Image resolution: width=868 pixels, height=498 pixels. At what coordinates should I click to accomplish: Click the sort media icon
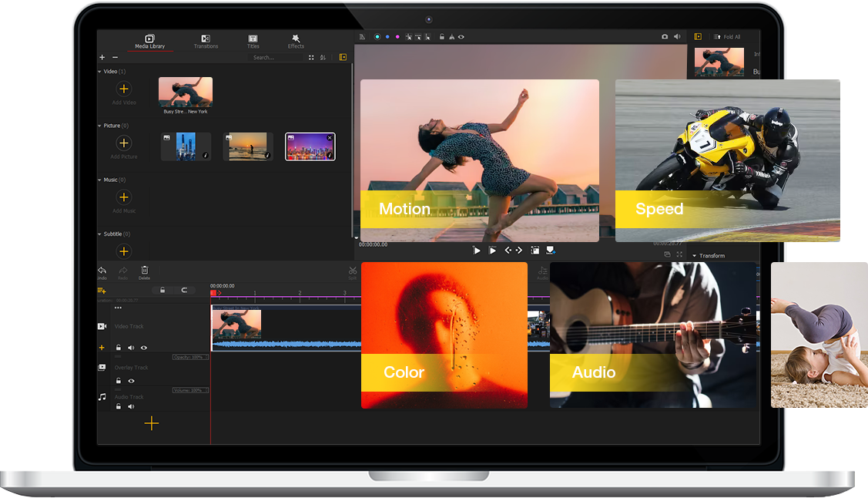click(323, 57)
